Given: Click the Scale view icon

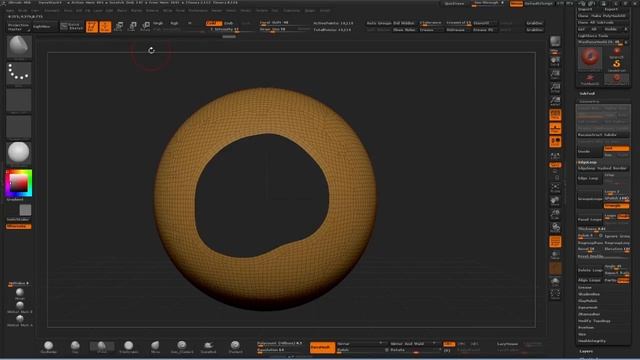Looking at the screenshot, I should tap(555, 214).
